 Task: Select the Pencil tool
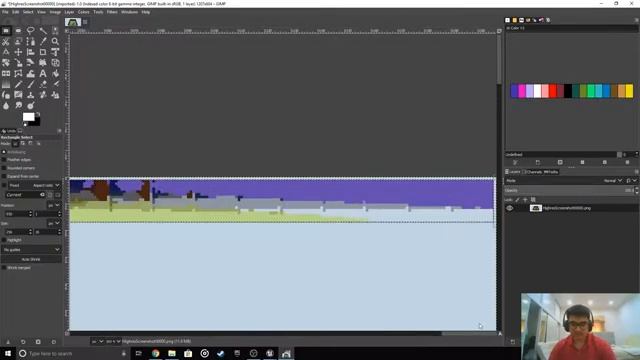coord(18,84)
